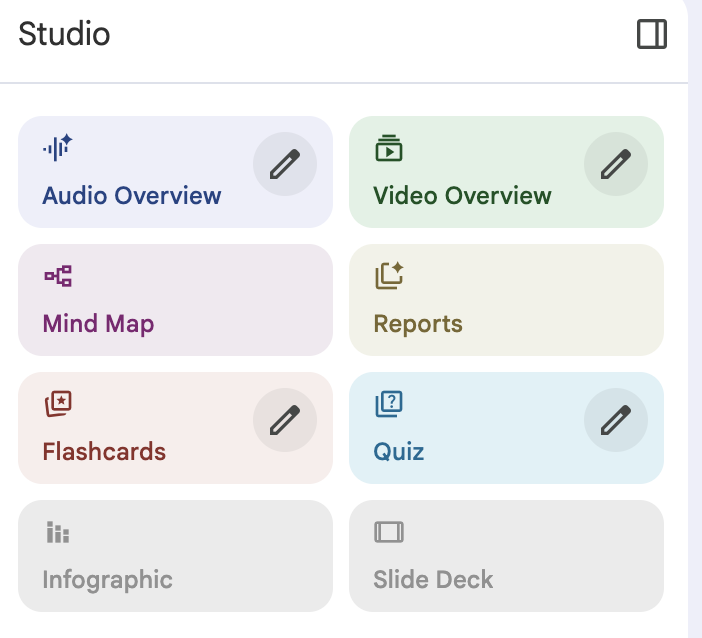Open the Mind Map tile
This screenshot has height=638, width=702.
176,300
